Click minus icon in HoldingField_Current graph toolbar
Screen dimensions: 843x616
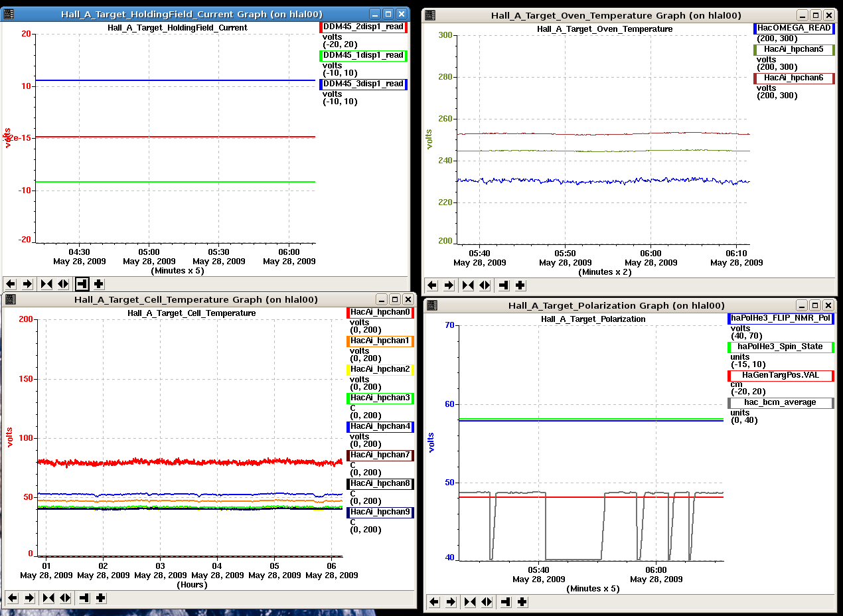(82, 284)
